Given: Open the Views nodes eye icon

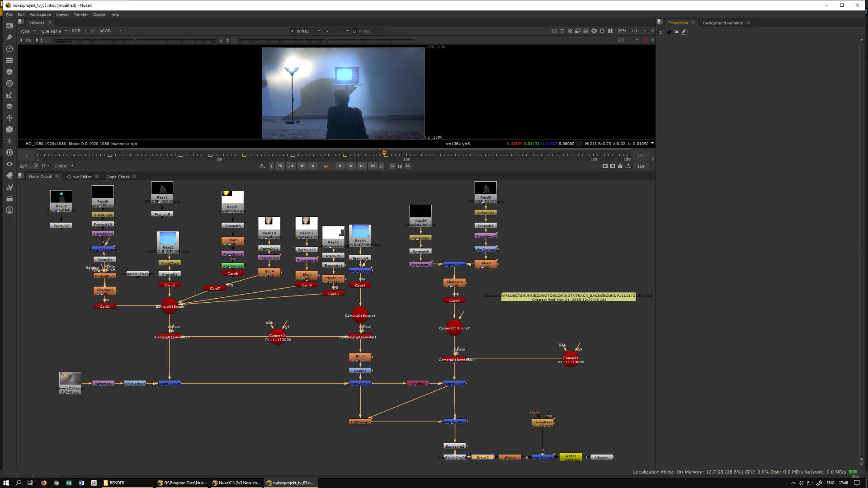Looking at the screenshot, I should [x=9, y=164].
